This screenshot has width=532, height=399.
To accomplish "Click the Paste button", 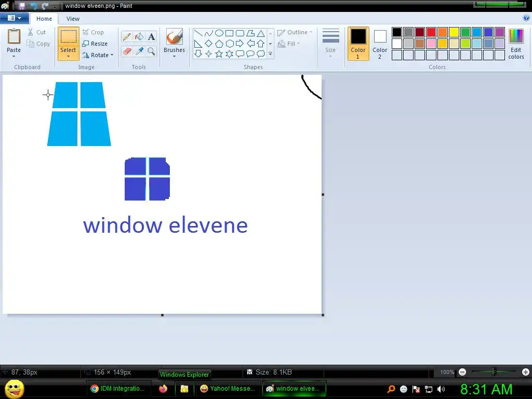I will point(14,40).
